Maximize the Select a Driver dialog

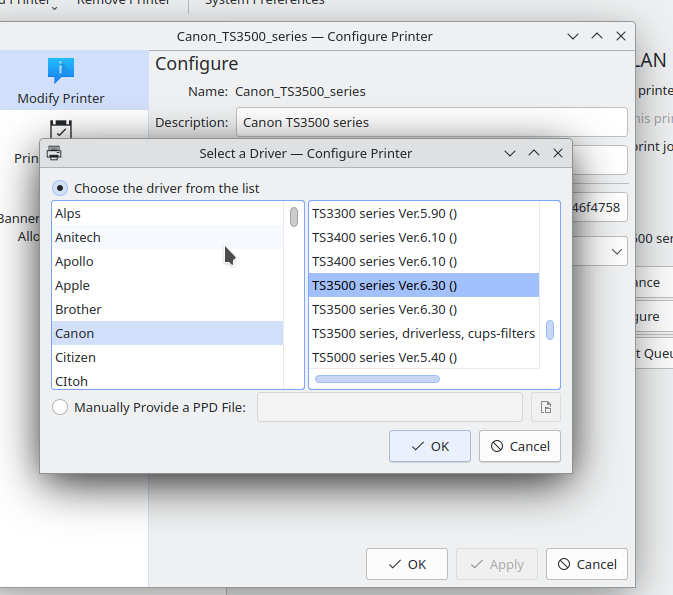[x=534, y=153]
